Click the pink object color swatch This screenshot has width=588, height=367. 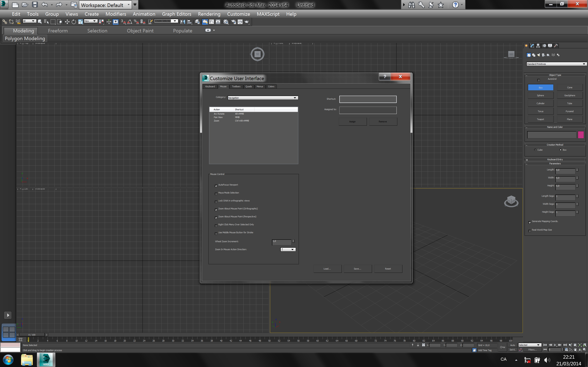click(581, 135)
